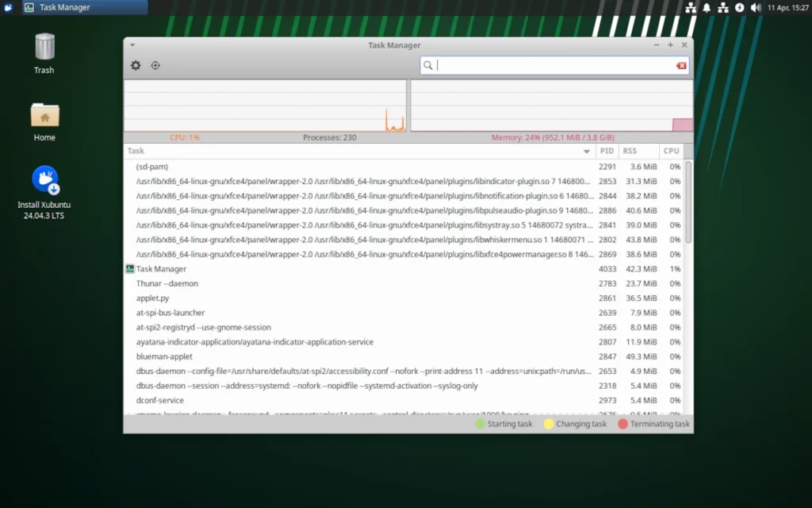
Task: Select the Thunar --daemon process
Action: point(404,283)
